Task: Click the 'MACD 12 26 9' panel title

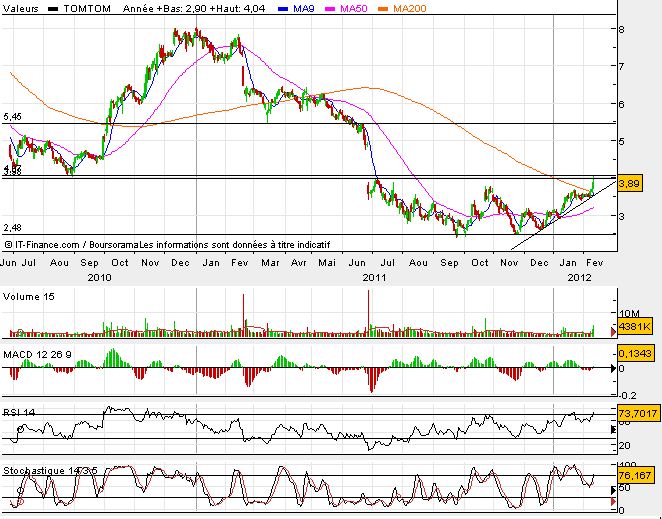Action: [x=37, y=354]
